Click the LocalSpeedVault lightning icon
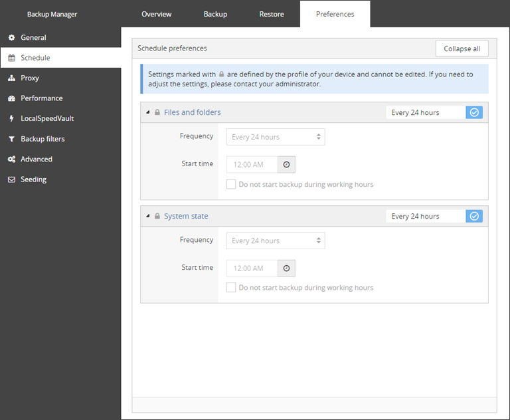Viewport: 510px width, 420px height. point(12,118)
